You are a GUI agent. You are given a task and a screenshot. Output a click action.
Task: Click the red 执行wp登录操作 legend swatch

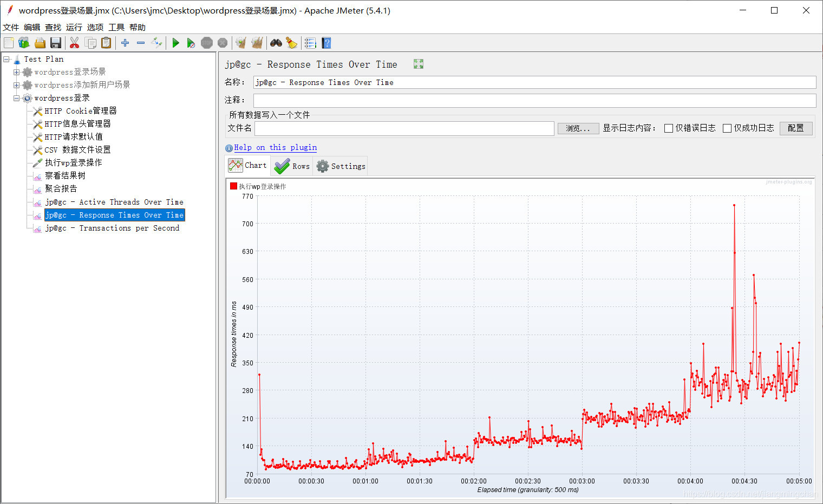tap(233, 186)
